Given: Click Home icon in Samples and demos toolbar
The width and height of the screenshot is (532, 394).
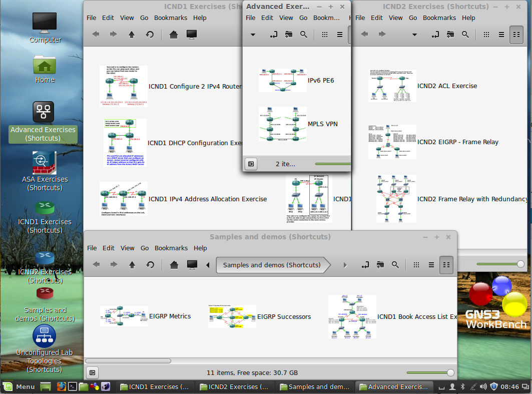Looking at the screenshot, I should 174,265.
